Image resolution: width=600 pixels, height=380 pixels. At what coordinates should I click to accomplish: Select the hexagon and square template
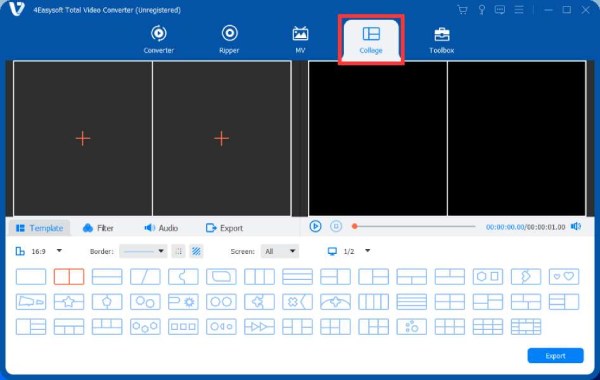488,277
